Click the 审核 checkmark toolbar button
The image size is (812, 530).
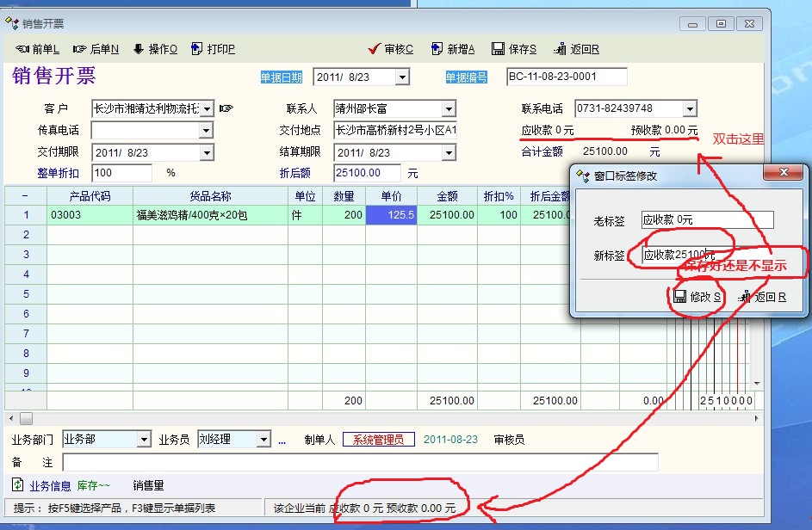[374, 49]
